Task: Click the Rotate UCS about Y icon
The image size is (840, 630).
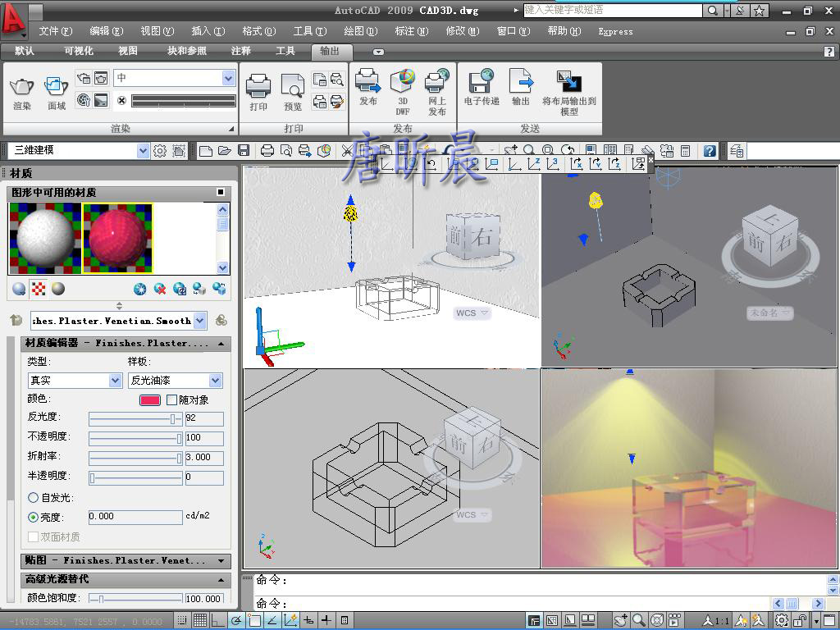Action: (596, 163)
